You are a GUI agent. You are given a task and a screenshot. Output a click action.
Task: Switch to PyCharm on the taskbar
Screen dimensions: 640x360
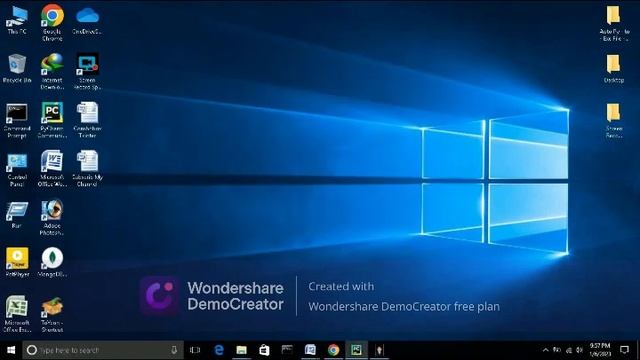point(356,350)
